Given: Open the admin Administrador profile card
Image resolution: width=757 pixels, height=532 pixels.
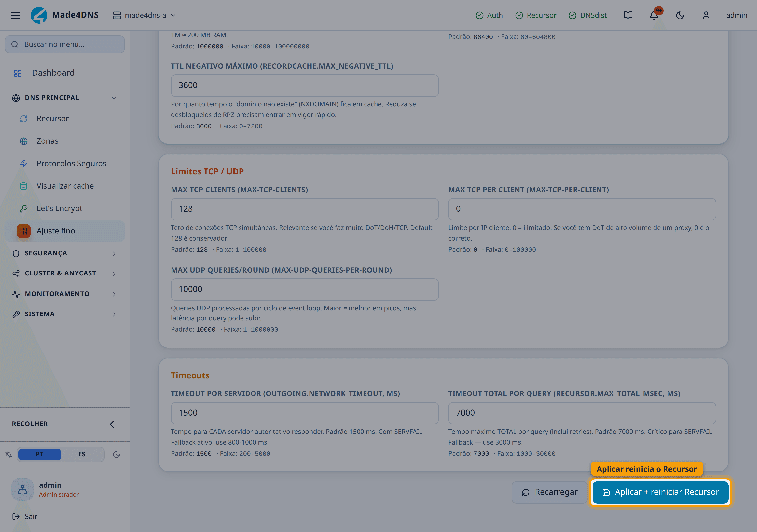Looking at the screenshot, I should tap(65, 489).
